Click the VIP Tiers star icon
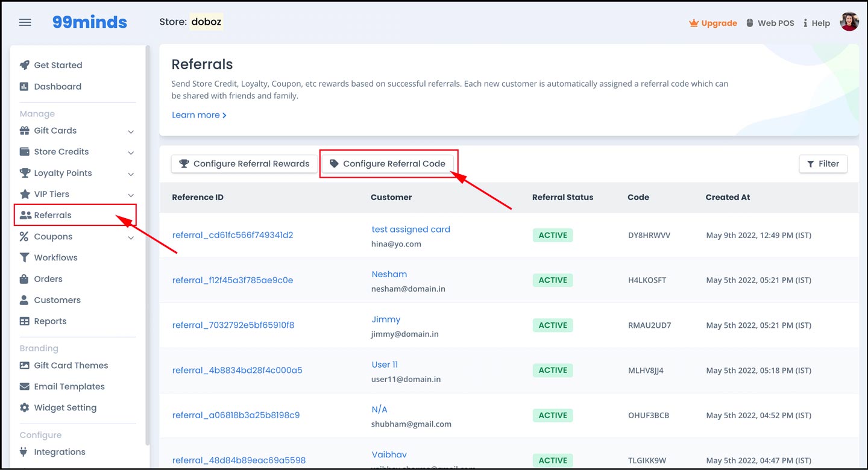868x470 pixels. coord(25,194)
